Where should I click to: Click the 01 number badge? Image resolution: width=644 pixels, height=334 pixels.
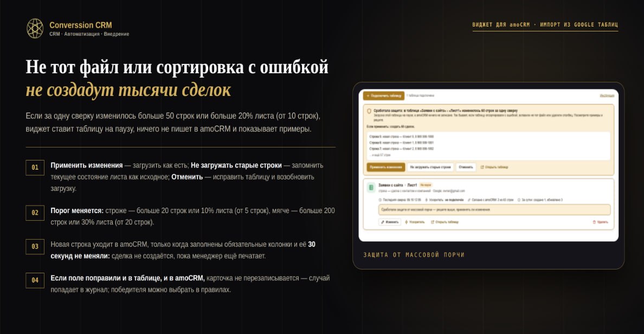coord(35,168)
